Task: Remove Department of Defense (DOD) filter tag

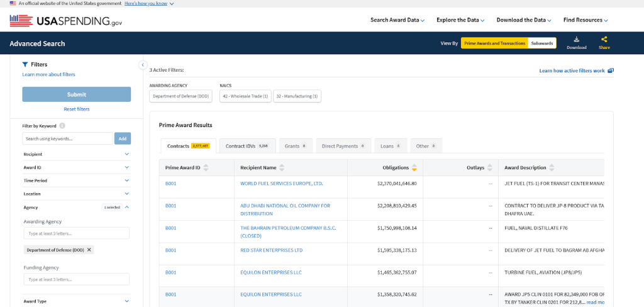Action: [89, 250]
